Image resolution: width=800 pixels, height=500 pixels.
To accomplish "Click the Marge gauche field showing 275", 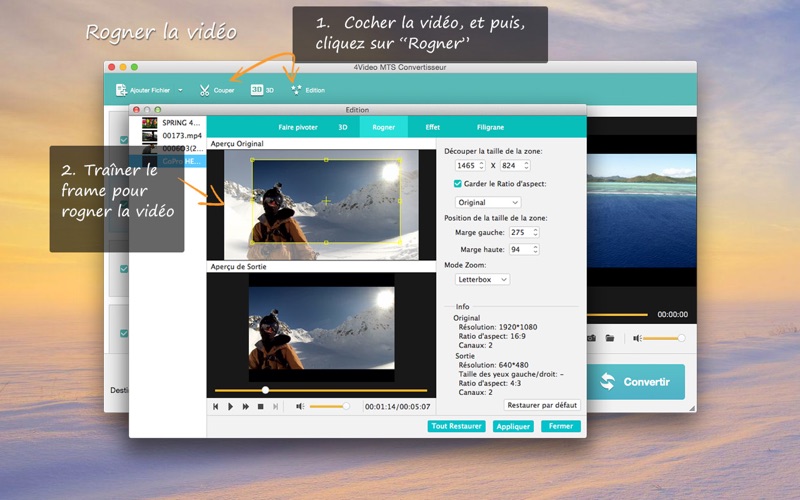I will click(x=520, y=232).
